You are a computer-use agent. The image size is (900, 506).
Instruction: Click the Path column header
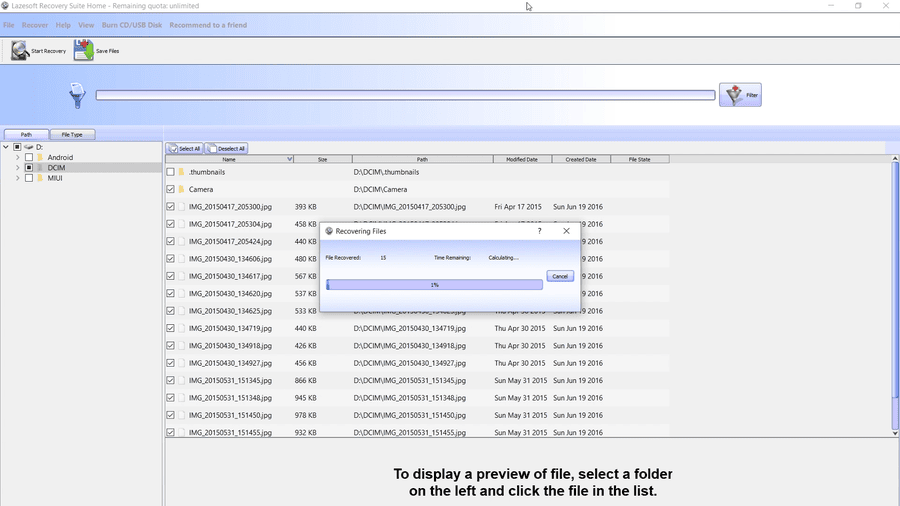[x=422, y=159]
